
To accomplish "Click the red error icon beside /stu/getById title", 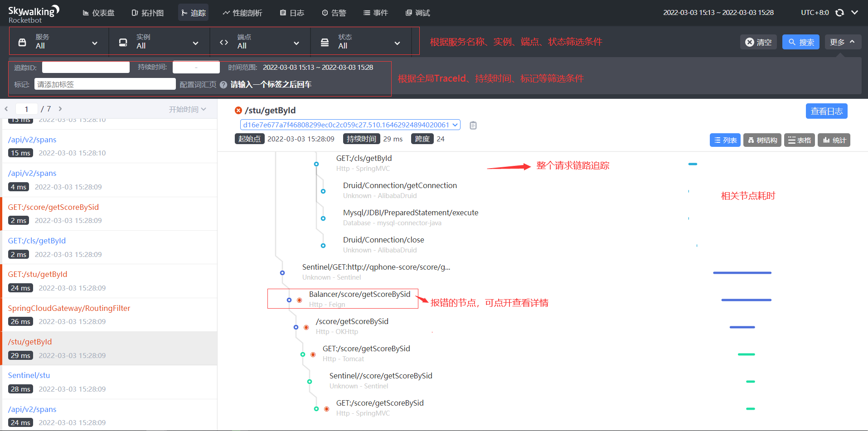I will (238, 110).
